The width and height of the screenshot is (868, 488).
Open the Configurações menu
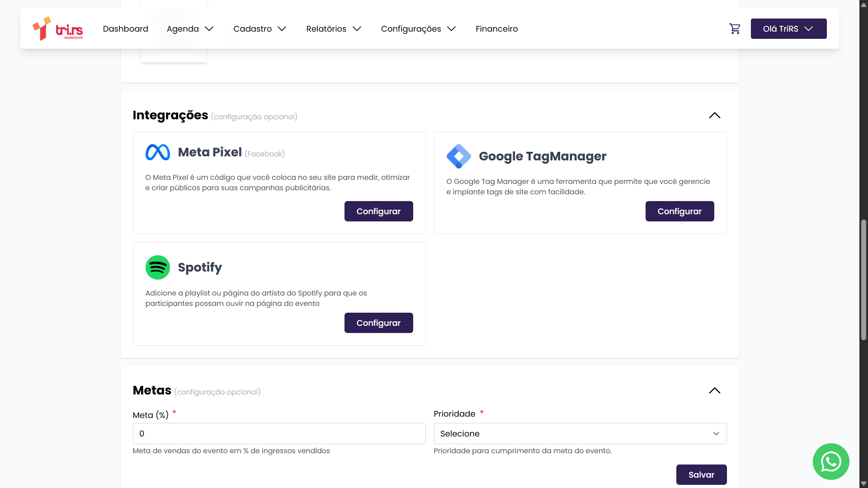click(x=418, y=29)
